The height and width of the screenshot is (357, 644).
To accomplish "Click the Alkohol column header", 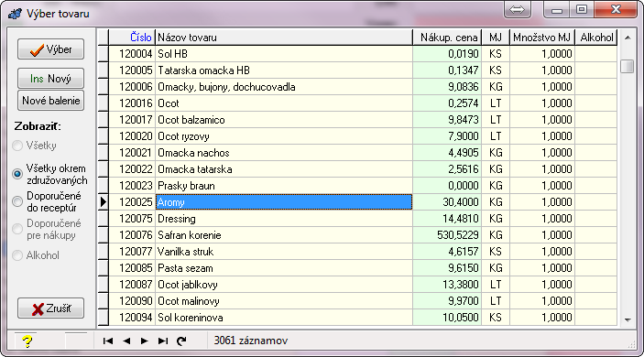I will (596, 38).
